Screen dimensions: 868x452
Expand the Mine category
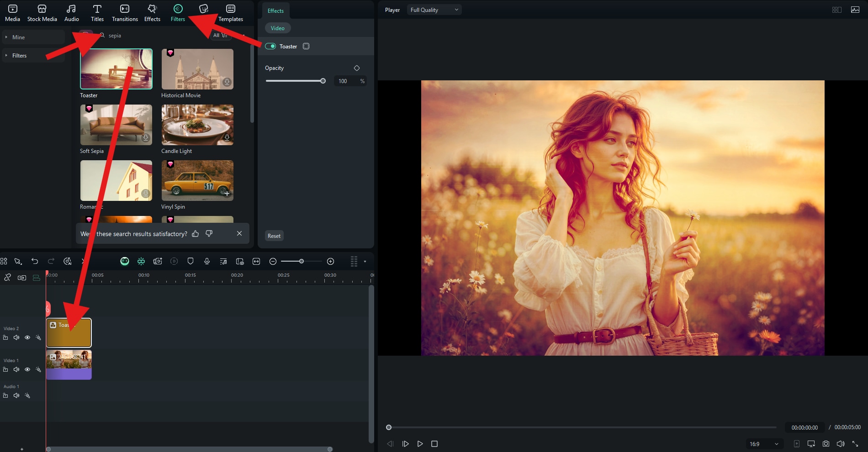[x=33, y=37]
